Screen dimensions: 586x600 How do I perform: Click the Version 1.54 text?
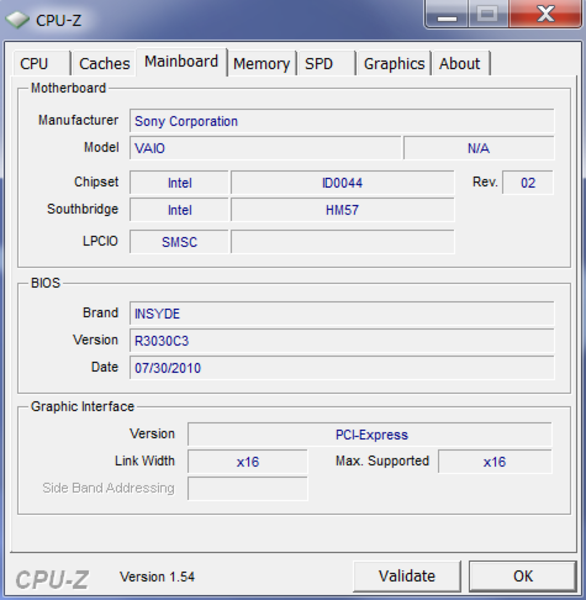point(157,577)
